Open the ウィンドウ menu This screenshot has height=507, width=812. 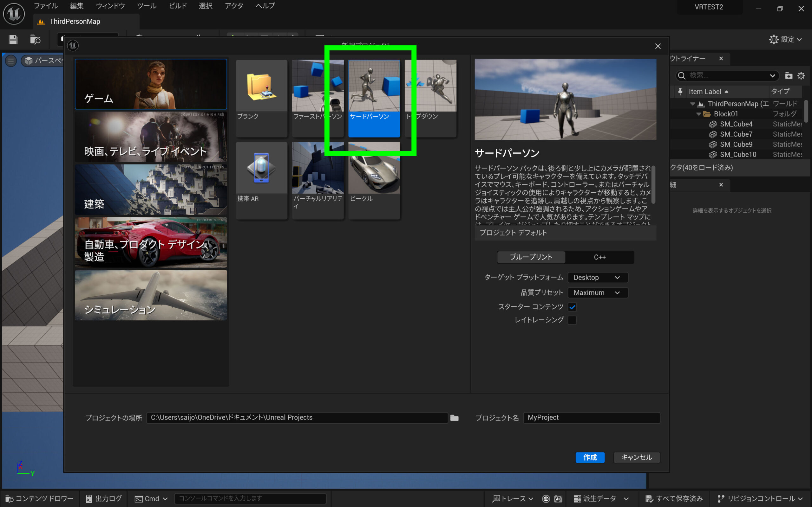110,6
